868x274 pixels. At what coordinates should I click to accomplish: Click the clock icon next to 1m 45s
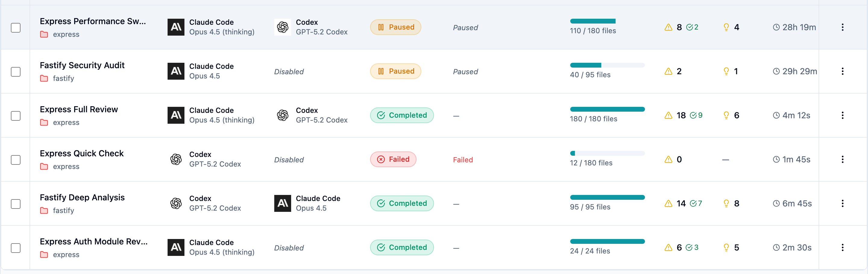777,159
